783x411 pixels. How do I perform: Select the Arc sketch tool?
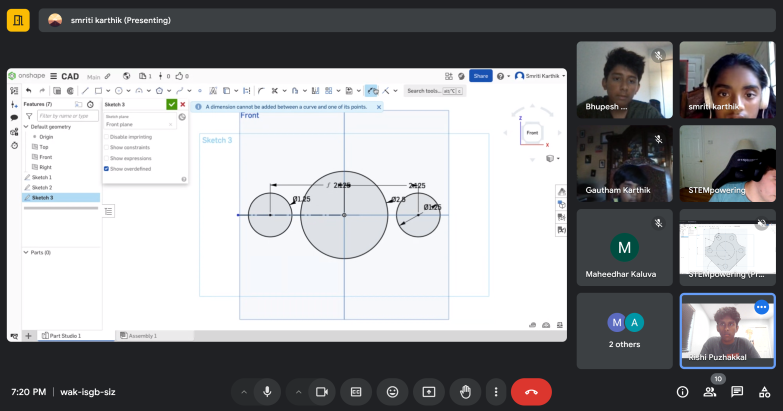pyautogui.click(x=139, y=91)
